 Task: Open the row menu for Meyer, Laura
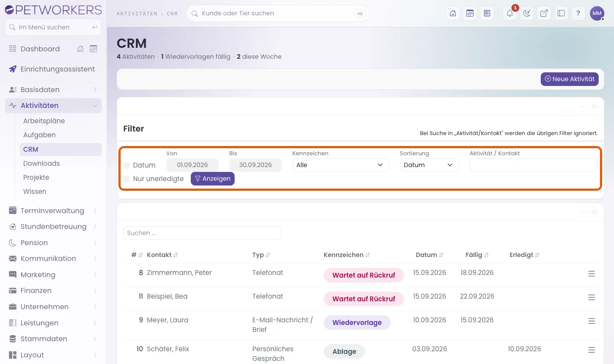point(592,321)
